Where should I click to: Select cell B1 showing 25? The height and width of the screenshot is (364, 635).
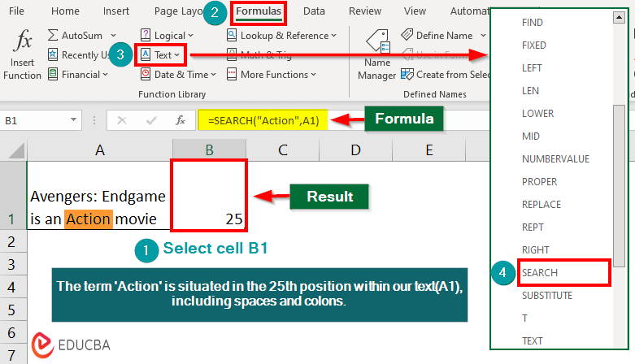coord(209,195)
